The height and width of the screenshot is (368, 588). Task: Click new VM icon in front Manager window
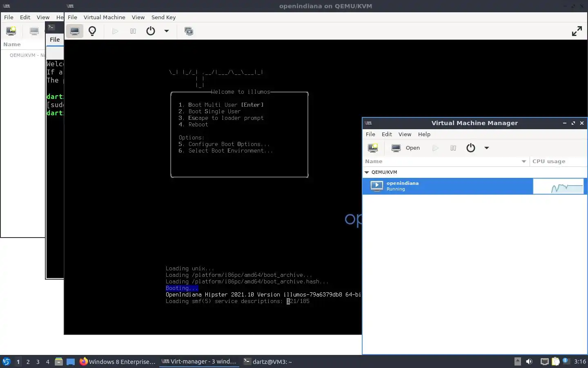(x=373, y=148)
